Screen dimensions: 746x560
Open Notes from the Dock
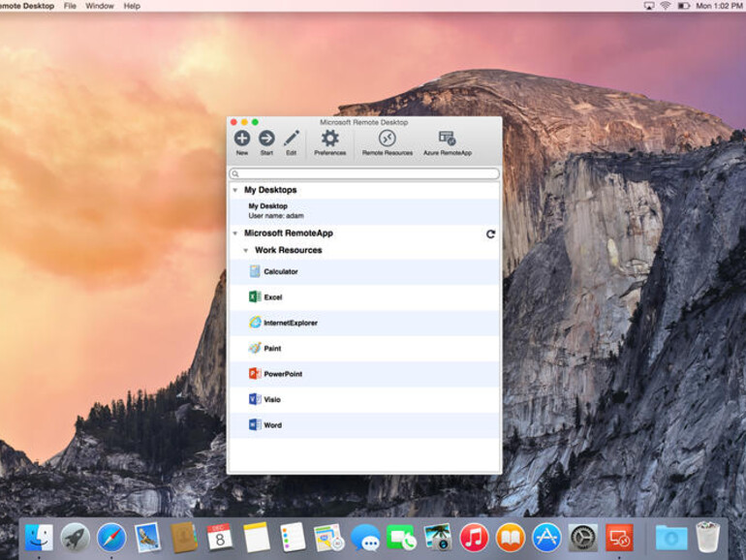click(x=256, y=538)
